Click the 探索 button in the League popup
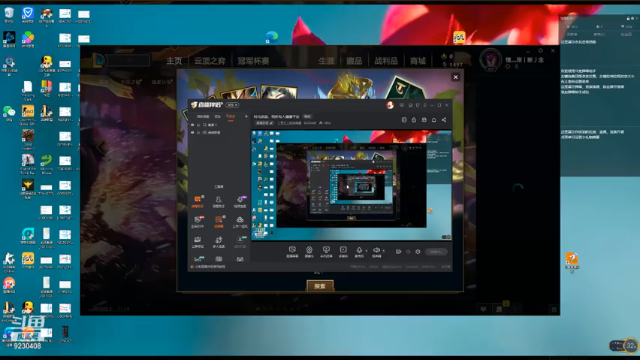The width and height of the screenshot is (640, 360). [320, 286]
